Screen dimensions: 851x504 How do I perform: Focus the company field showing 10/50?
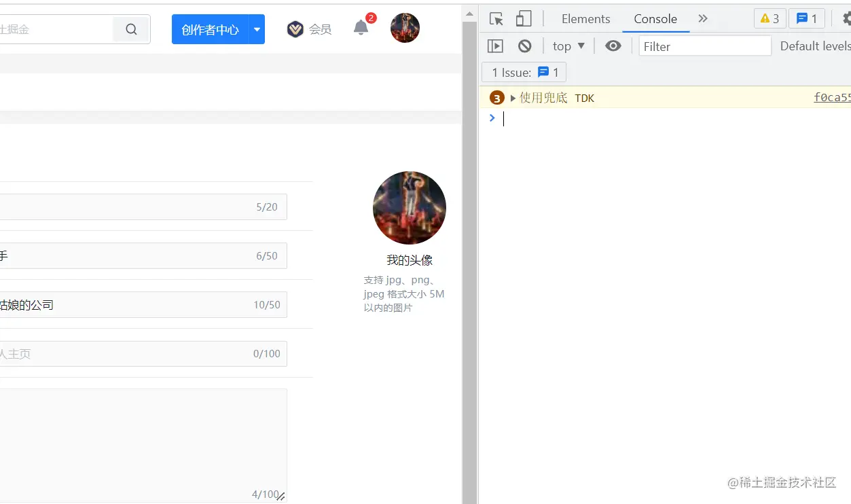(143, 305)
